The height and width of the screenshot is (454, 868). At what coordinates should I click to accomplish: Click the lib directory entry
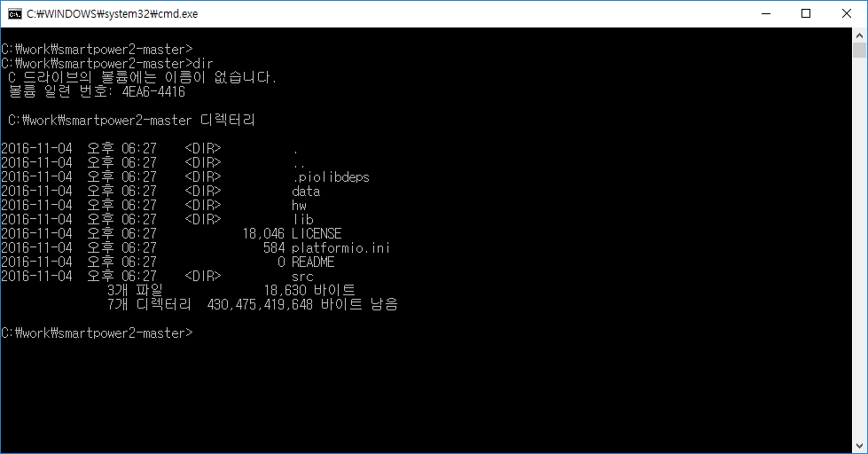pos(303,219)
